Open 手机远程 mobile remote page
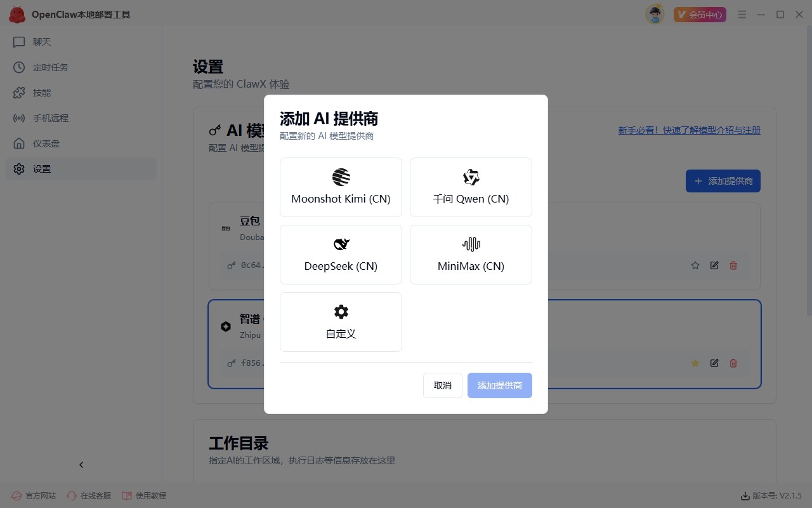This screenshot has width=812, height=508. click(50, 118)
